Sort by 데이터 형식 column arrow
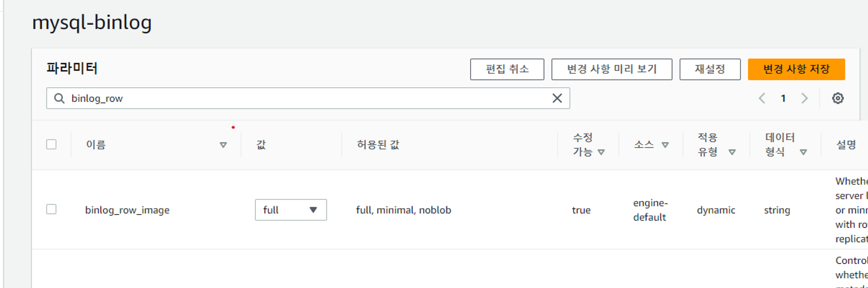The height and width of the screenshot is (288, 868). (803, 152)
